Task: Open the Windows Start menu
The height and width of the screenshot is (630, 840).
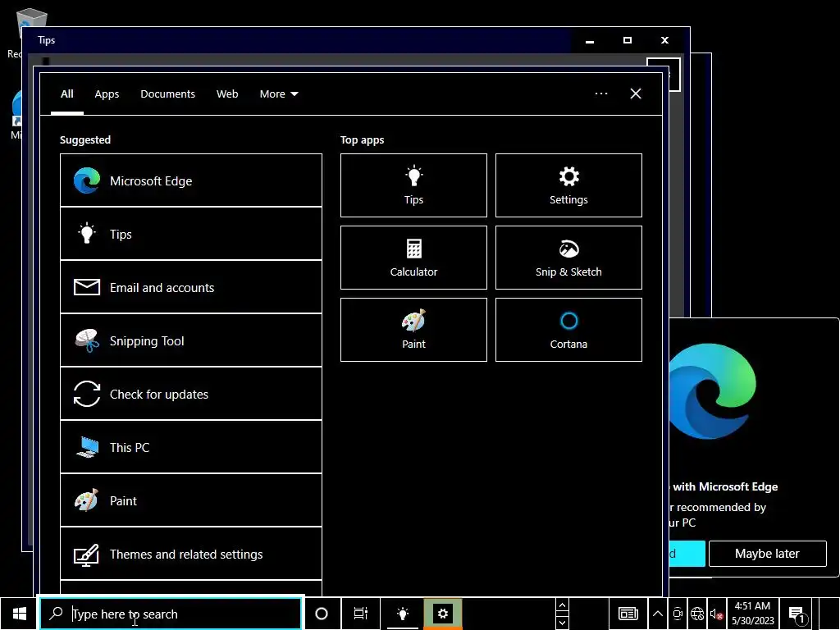Action: 20,614
